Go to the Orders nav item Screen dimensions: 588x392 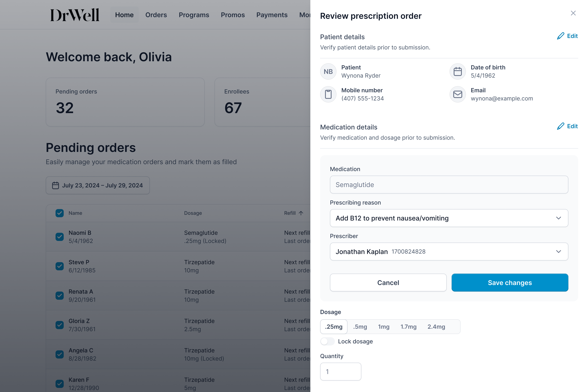(x=156, y=15)
